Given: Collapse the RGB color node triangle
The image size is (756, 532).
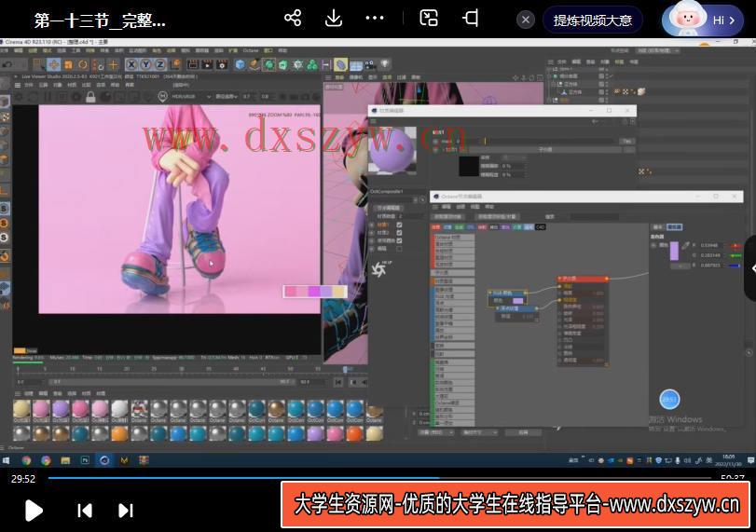Looking at the screenshot, I should click(x=490, y=293).
